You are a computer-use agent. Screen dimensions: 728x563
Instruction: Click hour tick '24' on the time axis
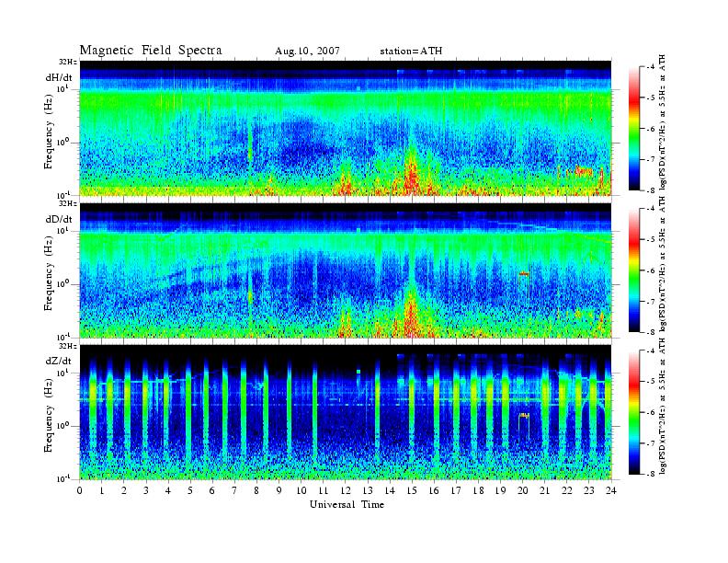[x=611, y=491]
